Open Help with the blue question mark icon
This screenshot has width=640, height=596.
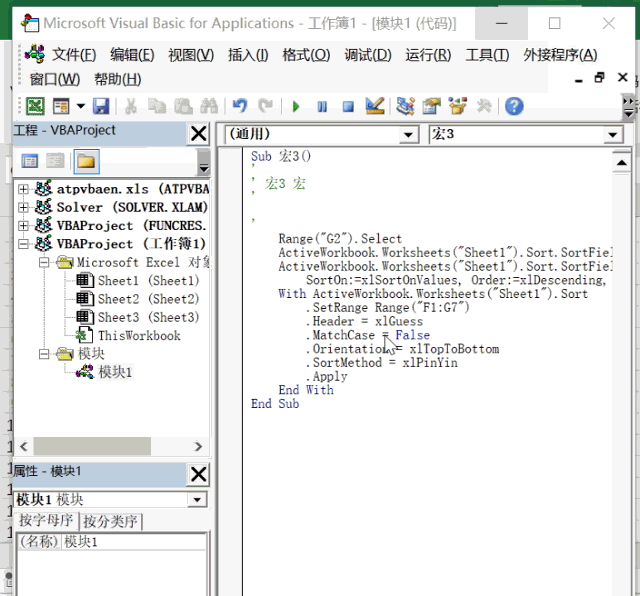tap(514, 107)
